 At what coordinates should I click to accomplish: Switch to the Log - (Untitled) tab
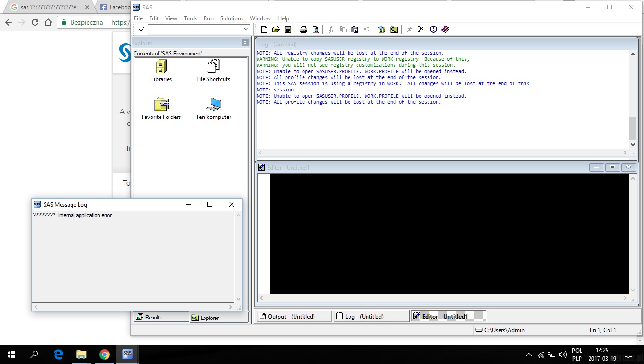coord(371,316)
